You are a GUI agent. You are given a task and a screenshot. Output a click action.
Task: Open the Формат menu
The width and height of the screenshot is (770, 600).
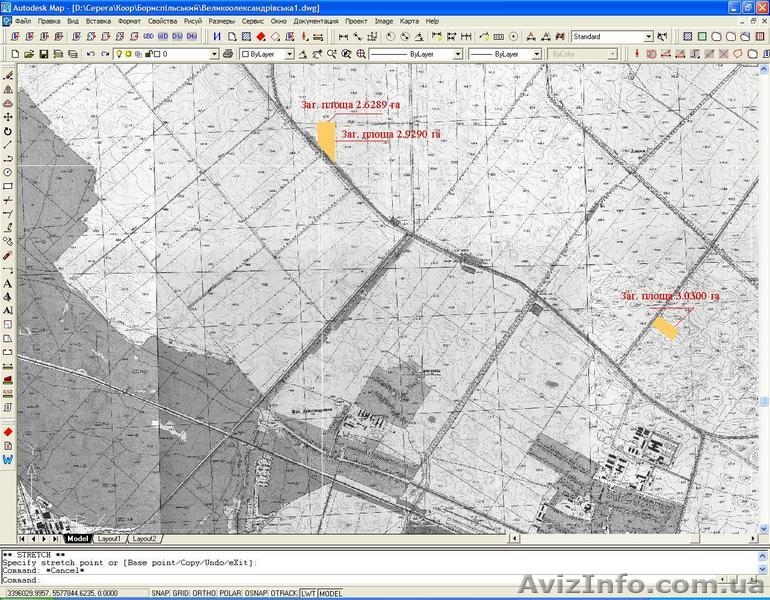[x=129, y=20]
